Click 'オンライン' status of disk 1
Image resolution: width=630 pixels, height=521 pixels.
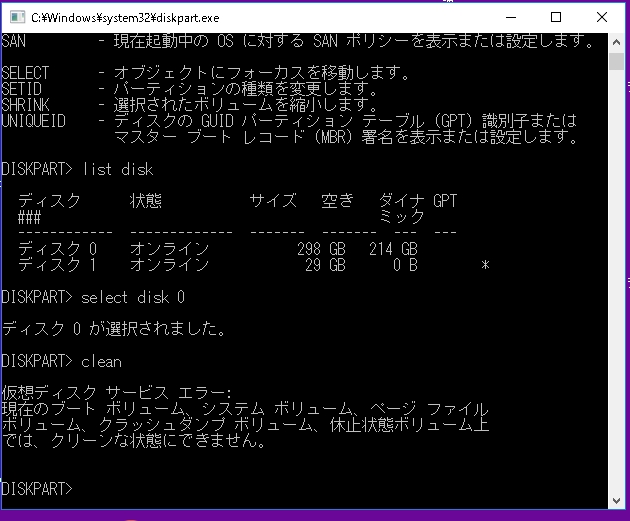170,265
